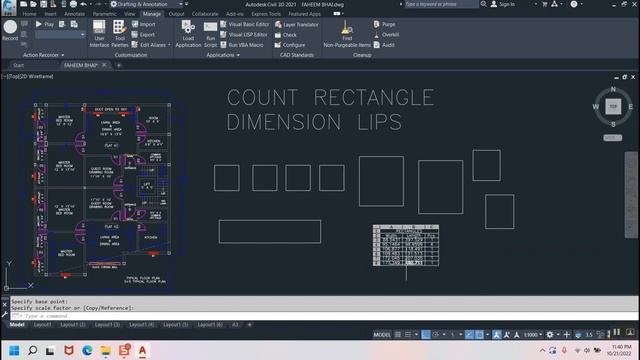Open the User Interface customization tool
This screenshot has height=360, width=640.
(99, 34)
